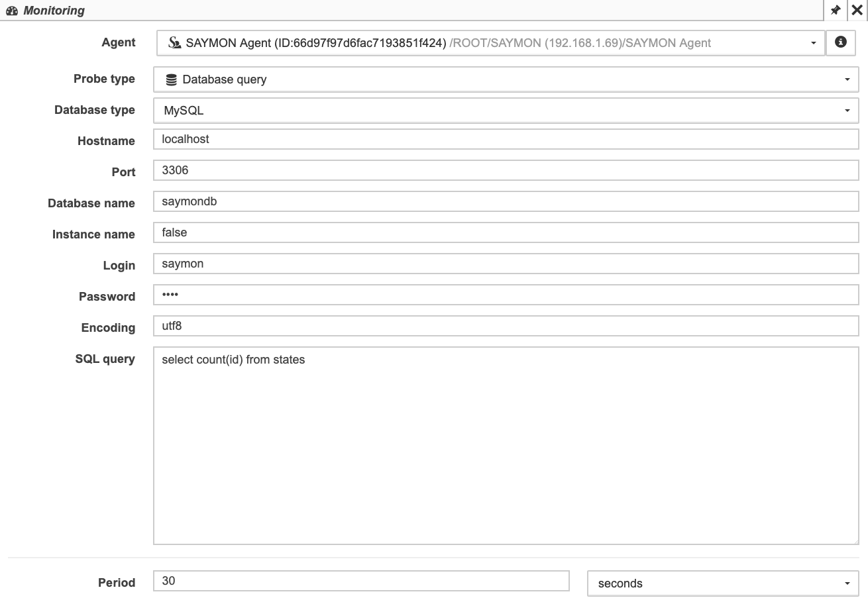
Task: Select the Database name input
Action: (x=506, y=201)
